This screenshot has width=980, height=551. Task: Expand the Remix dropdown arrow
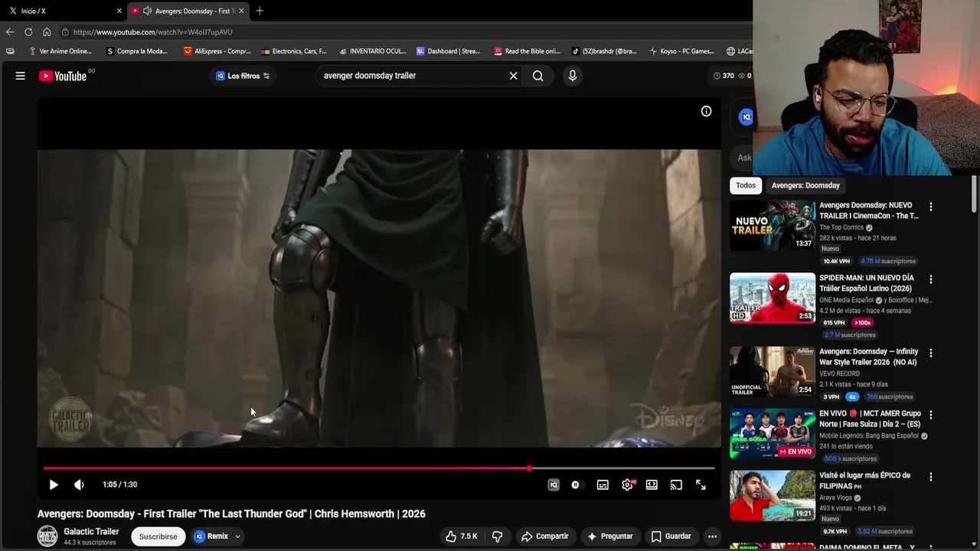coord(238,536)
